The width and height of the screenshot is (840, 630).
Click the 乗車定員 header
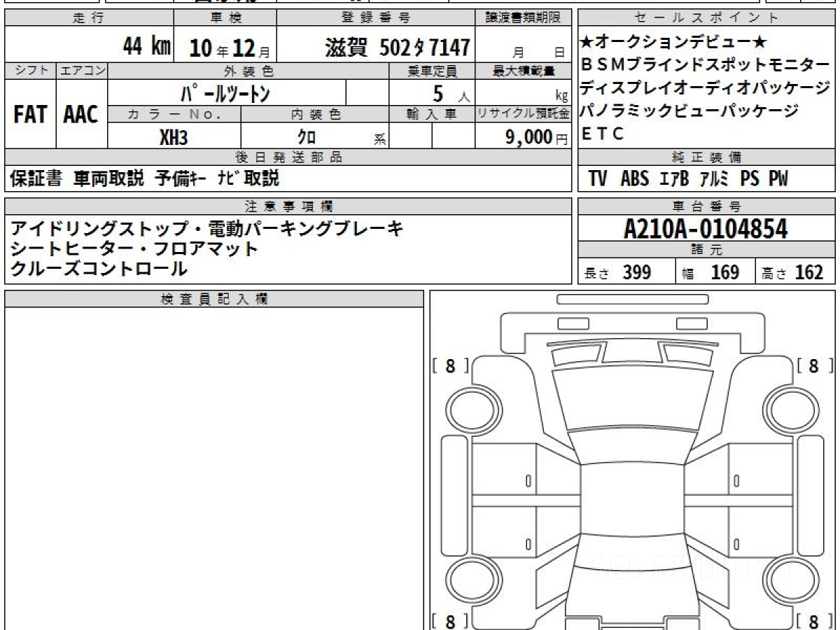(x=432, y=70)
